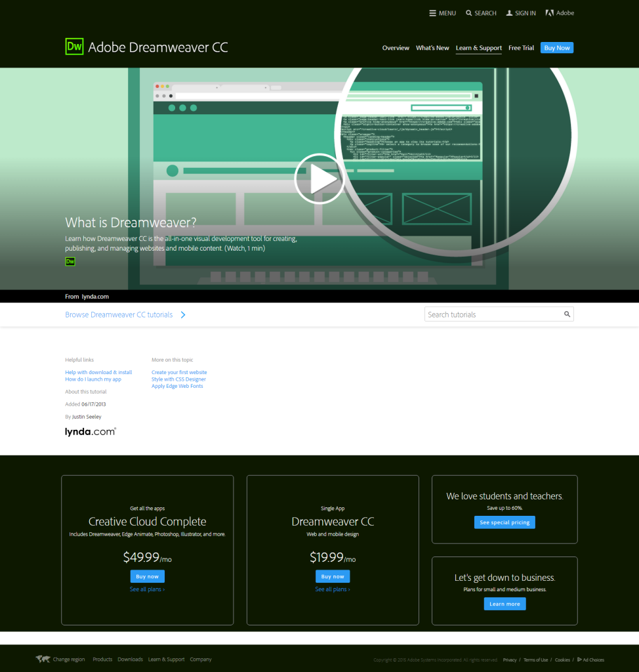The image size is (639, 672).
Task: Open the hamburger MENU icon
Action: [432, 13]
